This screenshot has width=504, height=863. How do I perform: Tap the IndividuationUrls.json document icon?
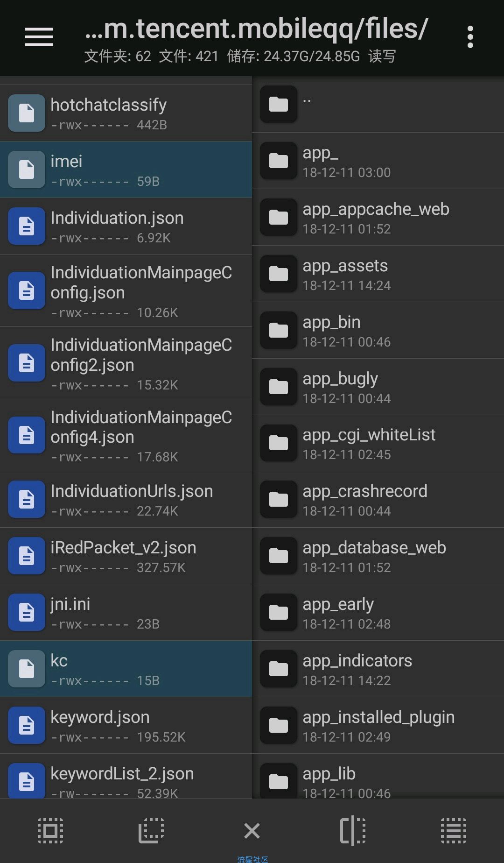click(x=27, y=499)
